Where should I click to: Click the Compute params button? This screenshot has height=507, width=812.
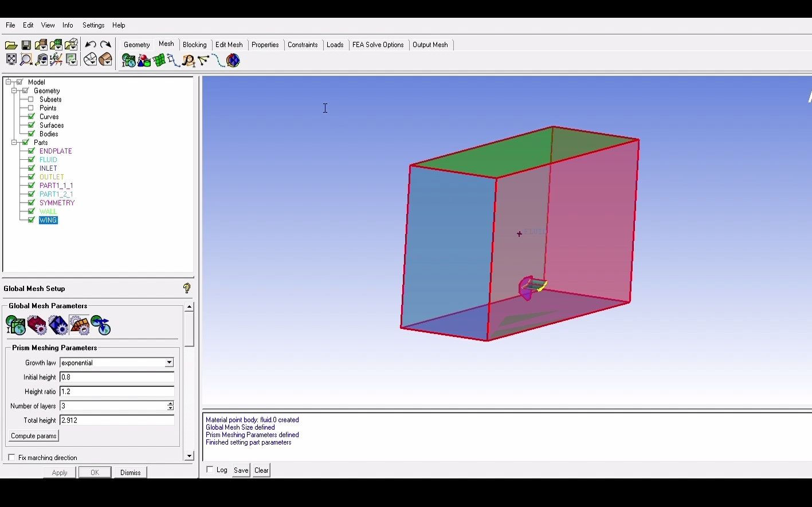click(x=33, y=435)
